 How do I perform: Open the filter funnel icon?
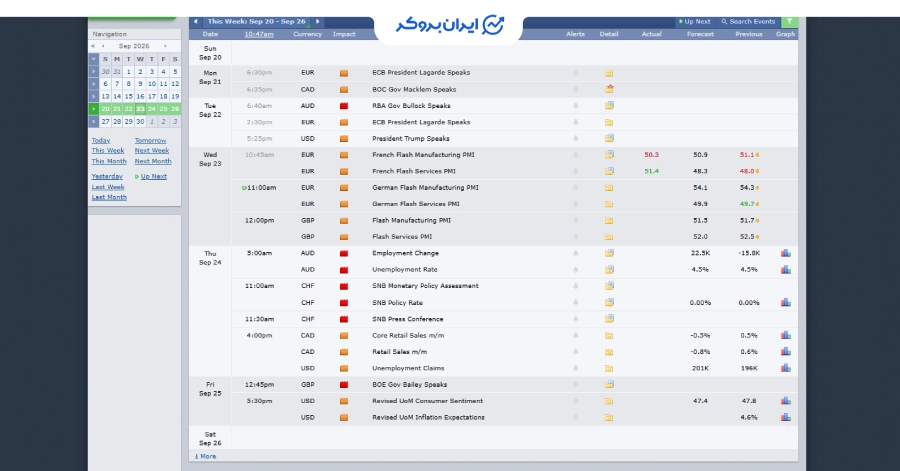point(790,22)
